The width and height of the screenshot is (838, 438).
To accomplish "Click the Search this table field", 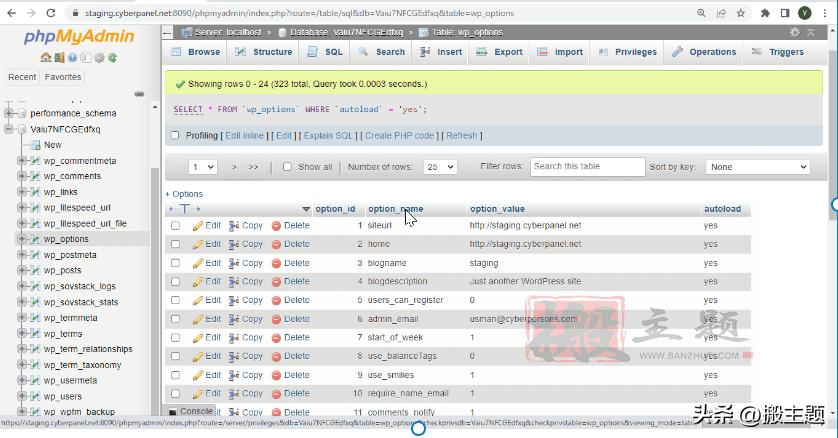I will [x=587, y=167].
